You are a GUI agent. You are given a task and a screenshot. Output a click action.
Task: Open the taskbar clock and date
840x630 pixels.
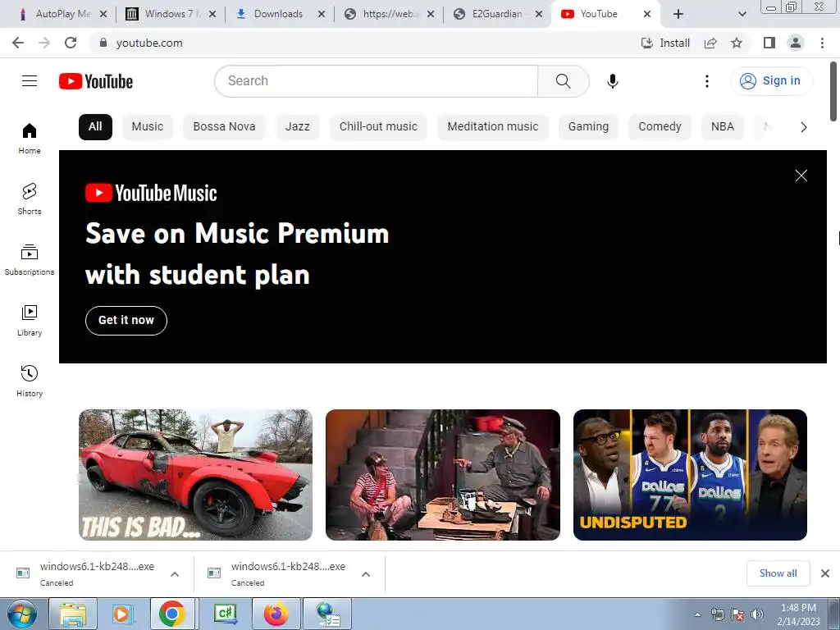coord(798,614)
